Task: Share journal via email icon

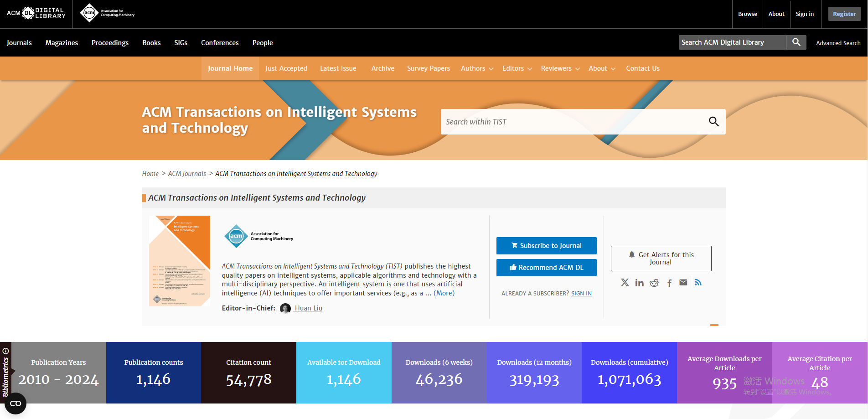Action: point(683,283)
